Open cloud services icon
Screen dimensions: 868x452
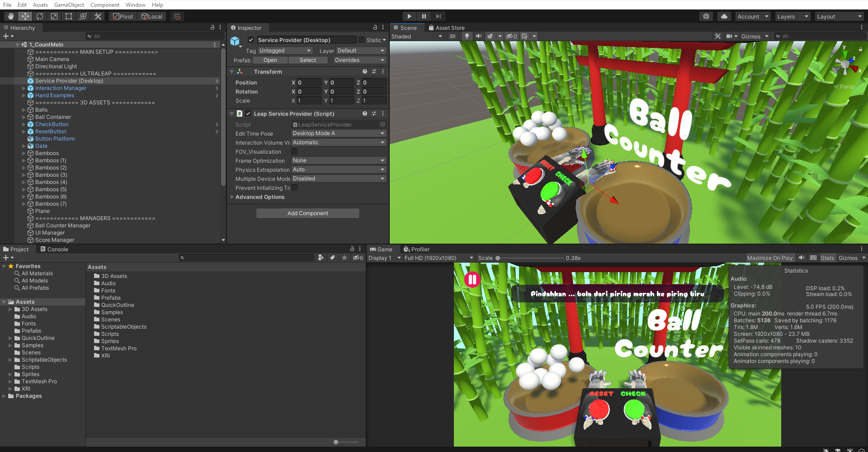(x=724, y=16)
